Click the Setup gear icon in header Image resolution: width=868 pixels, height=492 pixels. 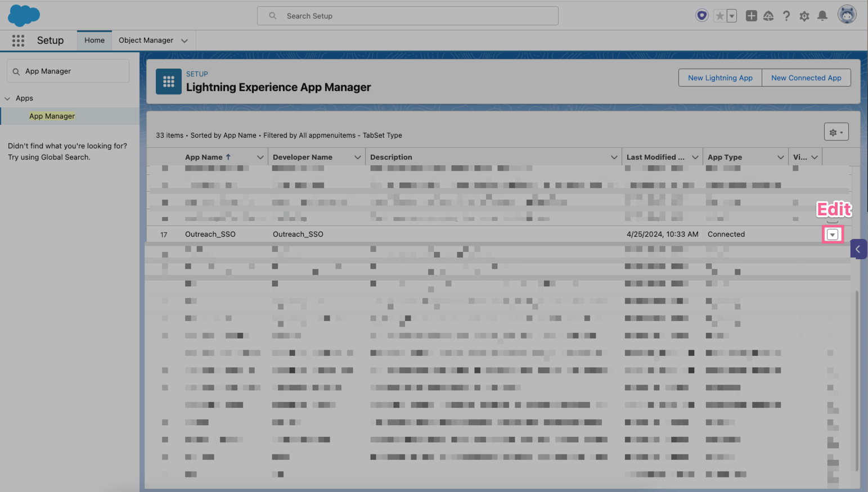pos(804,16)
